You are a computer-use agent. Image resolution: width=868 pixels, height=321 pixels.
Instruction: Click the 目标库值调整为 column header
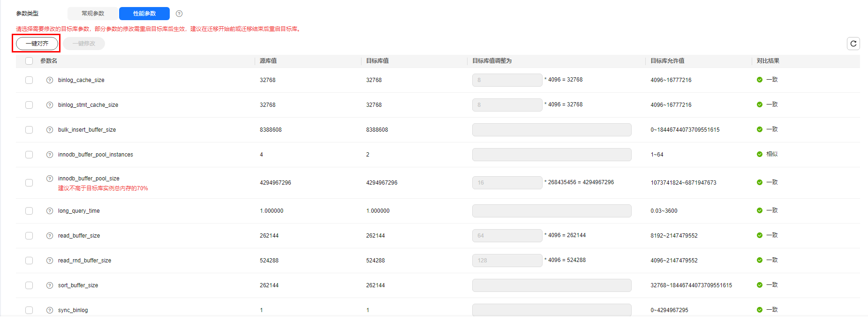click(x=492, y=61)
